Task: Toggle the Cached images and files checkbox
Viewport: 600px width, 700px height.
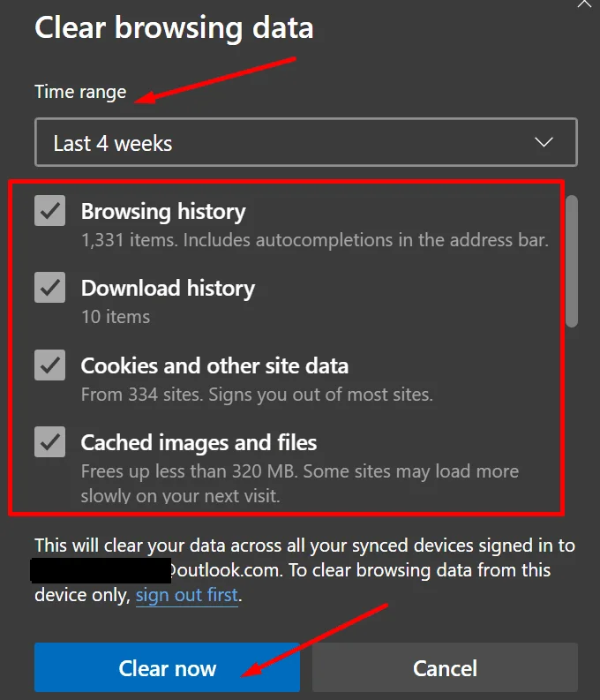Action: pyautogui.click(x=50, y=441)
